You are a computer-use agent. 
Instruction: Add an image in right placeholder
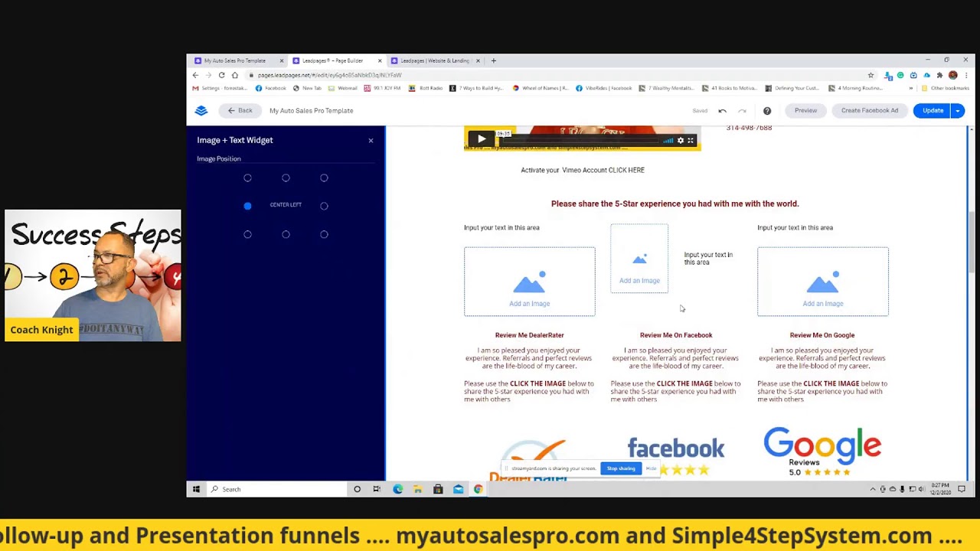823,282
